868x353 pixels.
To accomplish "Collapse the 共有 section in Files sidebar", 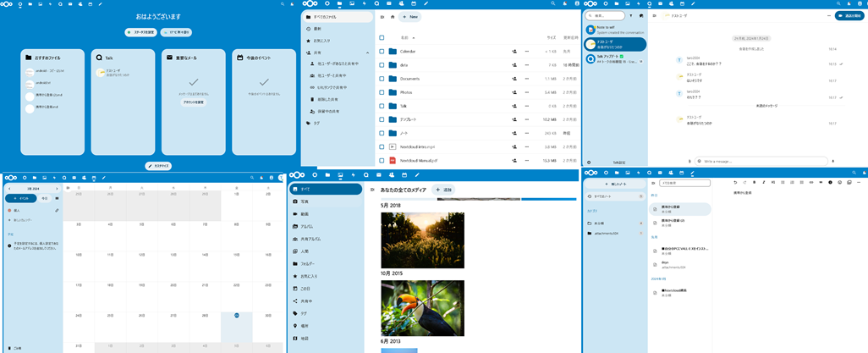I will tap(367, 52).
